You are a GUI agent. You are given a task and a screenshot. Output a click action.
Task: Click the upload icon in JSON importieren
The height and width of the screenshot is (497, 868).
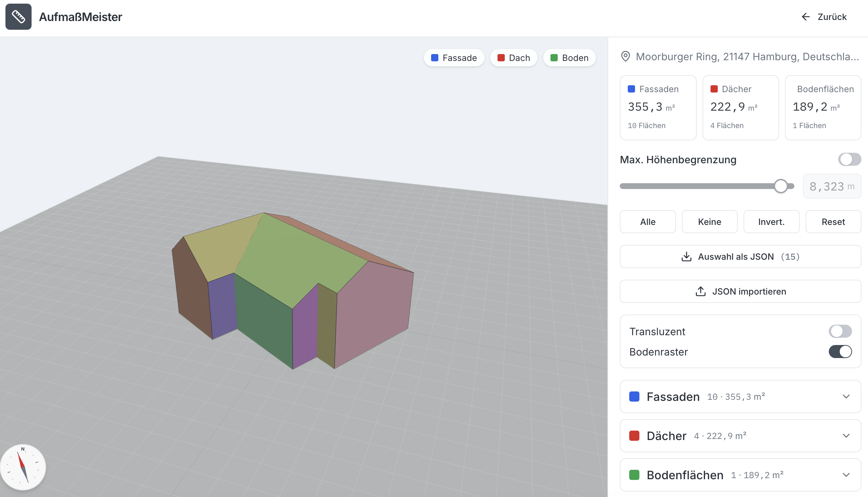click(700, 291)
